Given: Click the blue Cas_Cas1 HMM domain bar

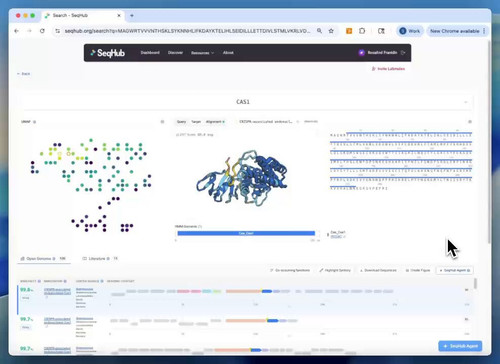Looking at the screenshot, I should [246, 233].
